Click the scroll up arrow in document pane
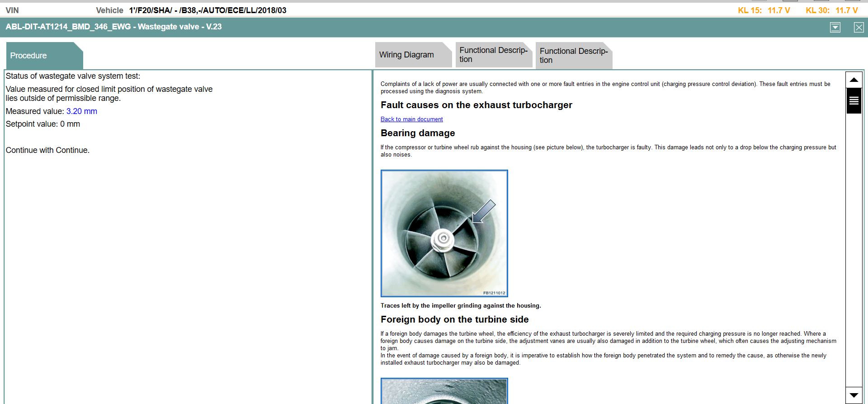The height and width of the screenshot is (404, 868). [854, 80]
